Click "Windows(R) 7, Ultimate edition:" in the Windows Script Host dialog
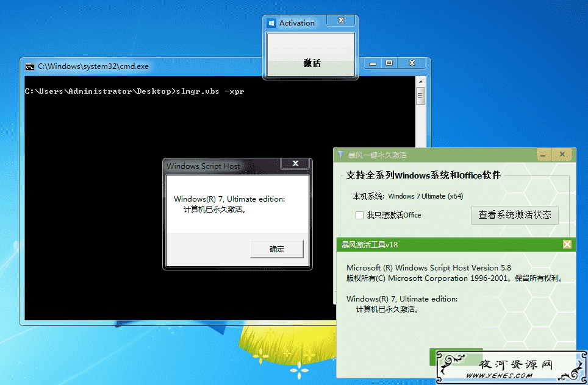The height and width of the screenshot is (385, 588). tap(229, 199)
